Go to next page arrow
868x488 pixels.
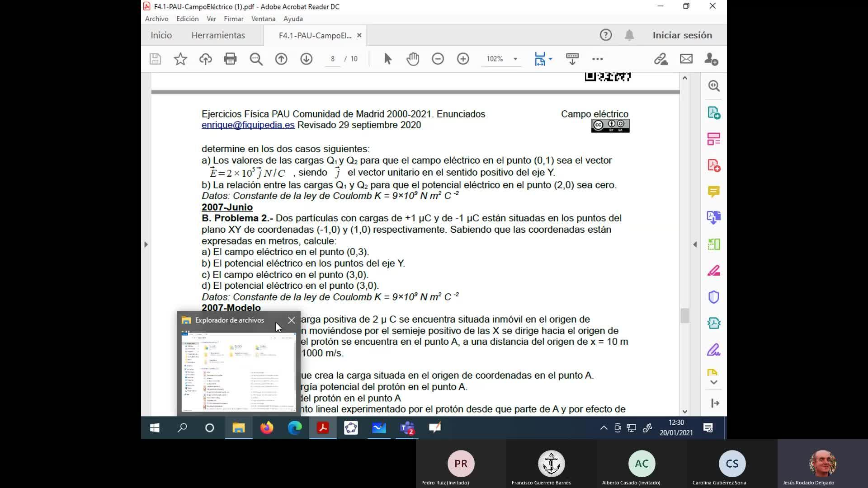[307, 59]
